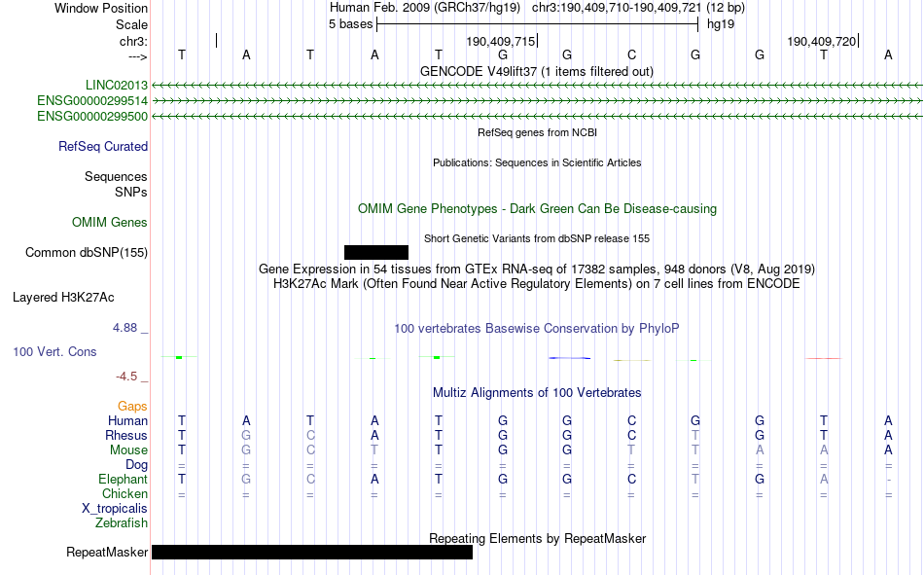Click the base-direction arrow label
The height and width of the screenshot is (575, 924).
(x=137, y=57)
